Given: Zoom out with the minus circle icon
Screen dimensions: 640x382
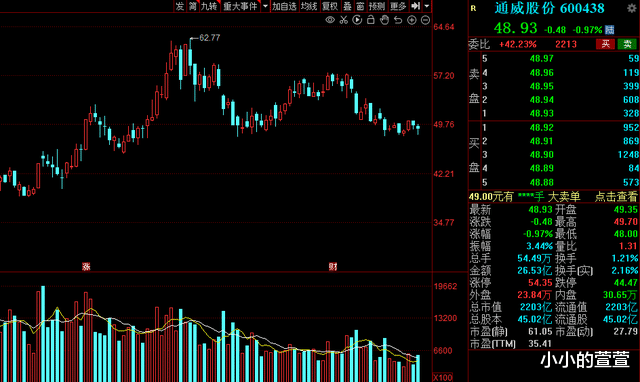Looking at the screenshot, I should pyautogui.click(x=425, y=20).
